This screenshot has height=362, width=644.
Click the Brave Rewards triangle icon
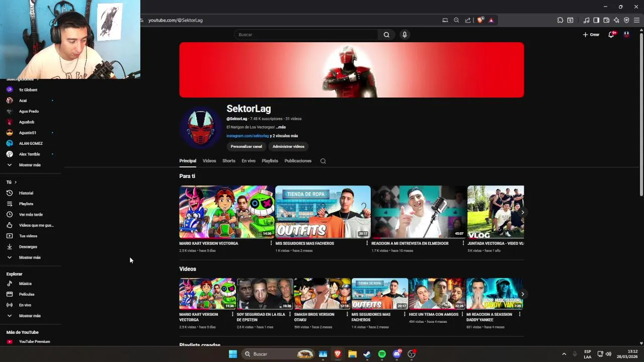491,20
